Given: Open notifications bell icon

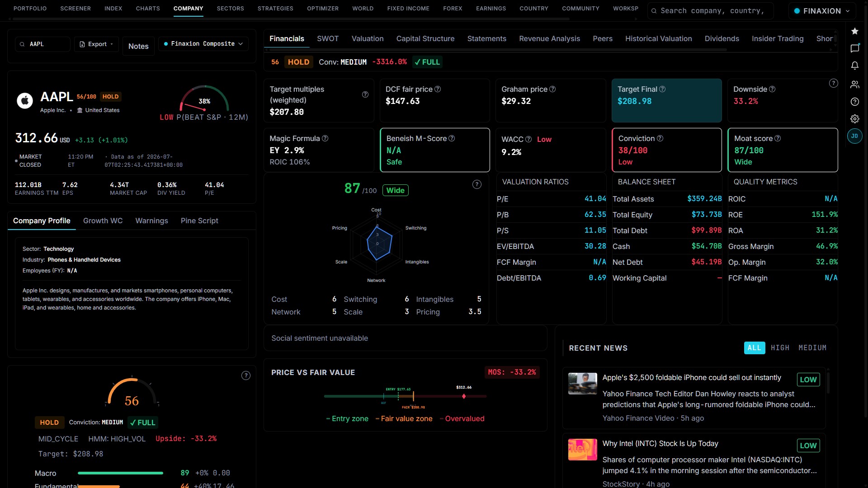Looking at the screenshot, I should [x=854, y=66].
